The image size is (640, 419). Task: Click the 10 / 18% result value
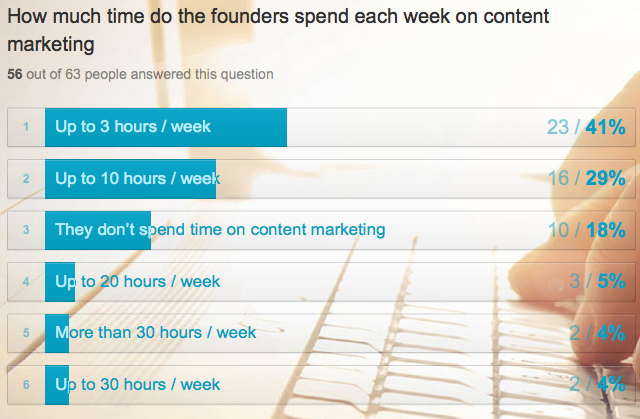(x=586, y=230)
